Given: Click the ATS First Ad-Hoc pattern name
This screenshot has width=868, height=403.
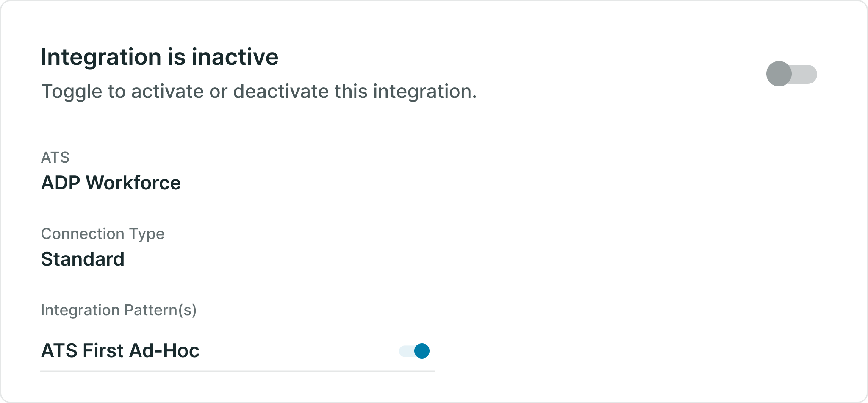Looking at the screenshot, I should pyautogui.click(x=120, y=351).
